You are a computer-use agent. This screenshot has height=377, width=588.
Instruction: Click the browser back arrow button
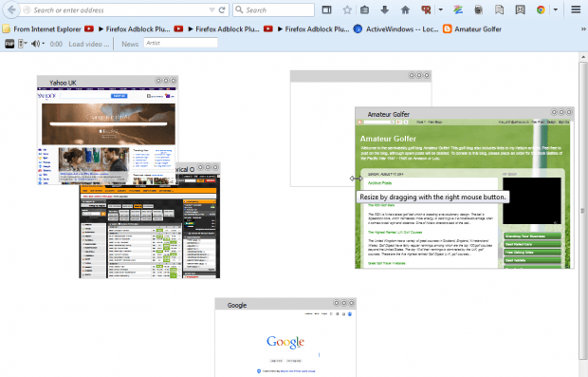pyautogui.click(x=11, y=9)
